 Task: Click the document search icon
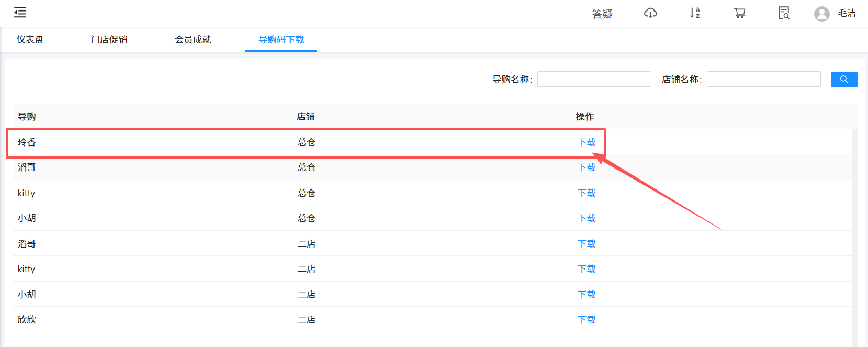783,13
